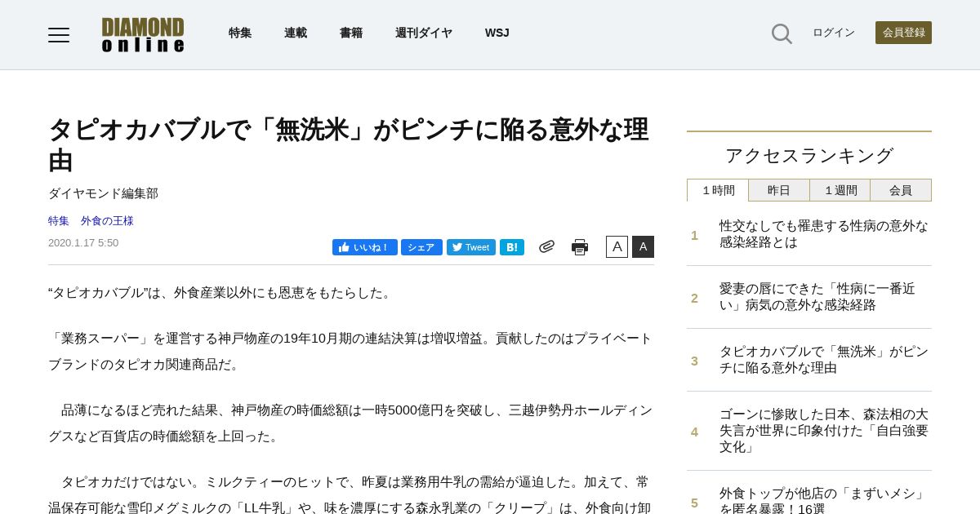Screen dimensions: 980x514
Task: Open the 特集 menu item
Action: coord(240,33)
